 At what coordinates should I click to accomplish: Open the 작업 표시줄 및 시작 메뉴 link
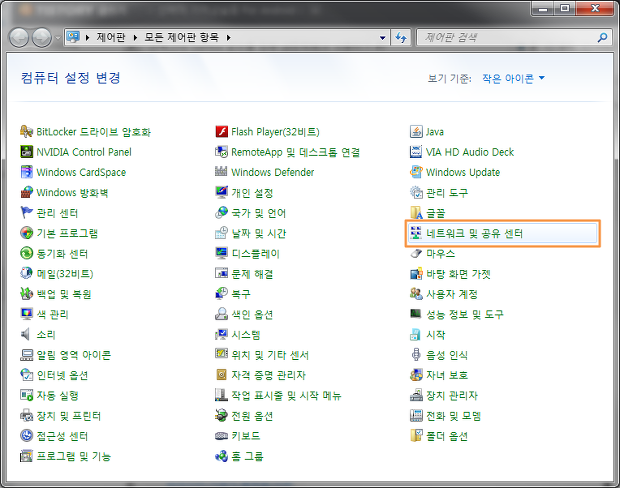click(286, 395)
